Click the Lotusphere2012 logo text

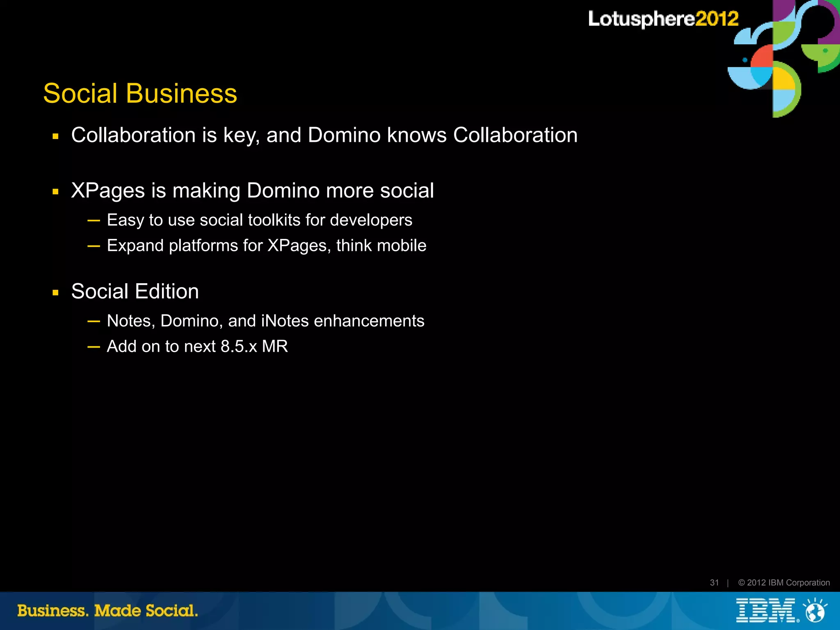(663, 19)
